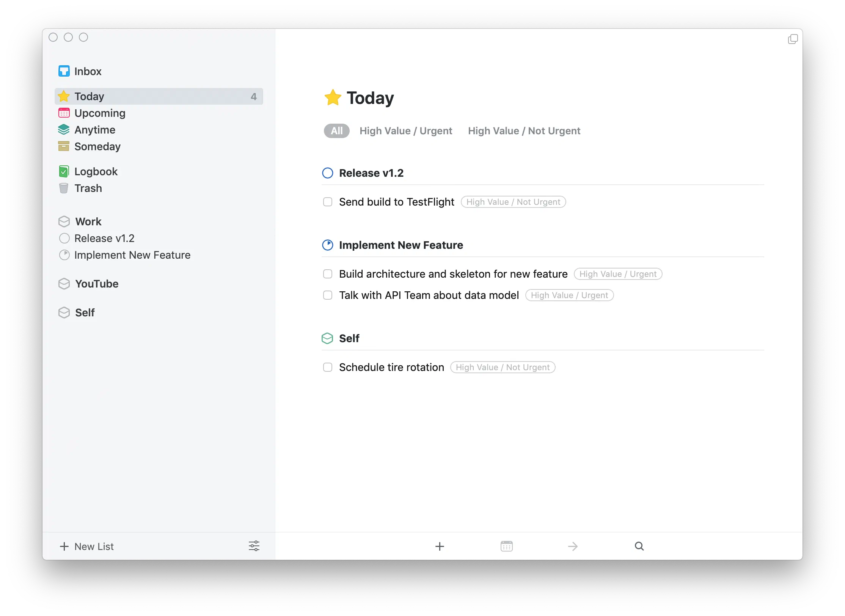This screenshot has width=845, height=616.
Task: Open quick find search icon
Action: click(639, 546)
